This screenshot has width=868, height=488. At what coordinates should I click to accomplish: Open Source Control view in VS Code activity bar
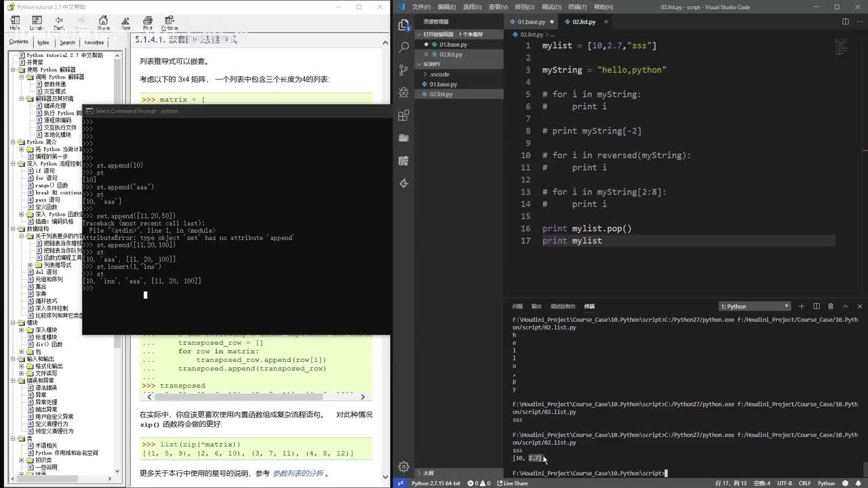point(404,70)
